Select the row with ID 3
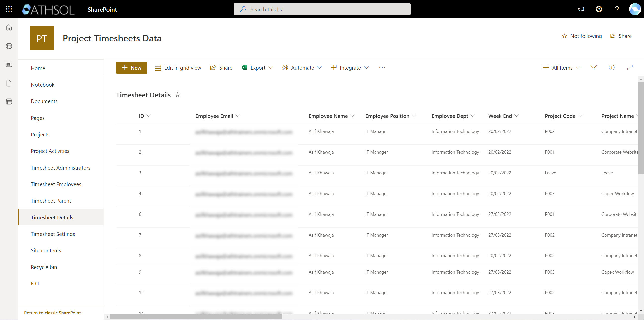 tap(140, 173)
